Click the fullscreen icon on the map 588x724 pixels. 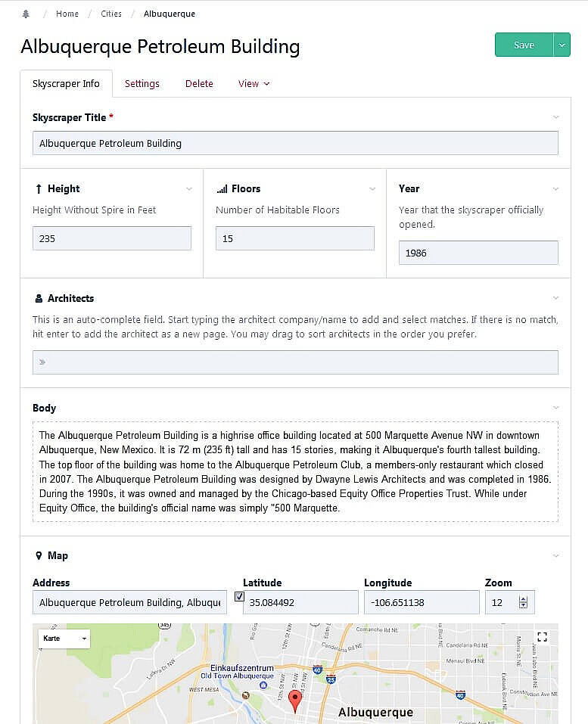541,637
